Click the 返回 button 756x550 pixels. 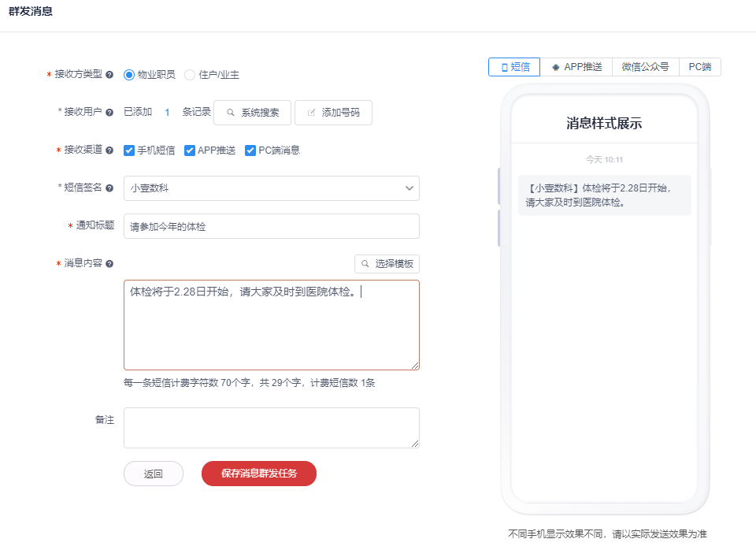pyautogui.click(x=154, y=474)
